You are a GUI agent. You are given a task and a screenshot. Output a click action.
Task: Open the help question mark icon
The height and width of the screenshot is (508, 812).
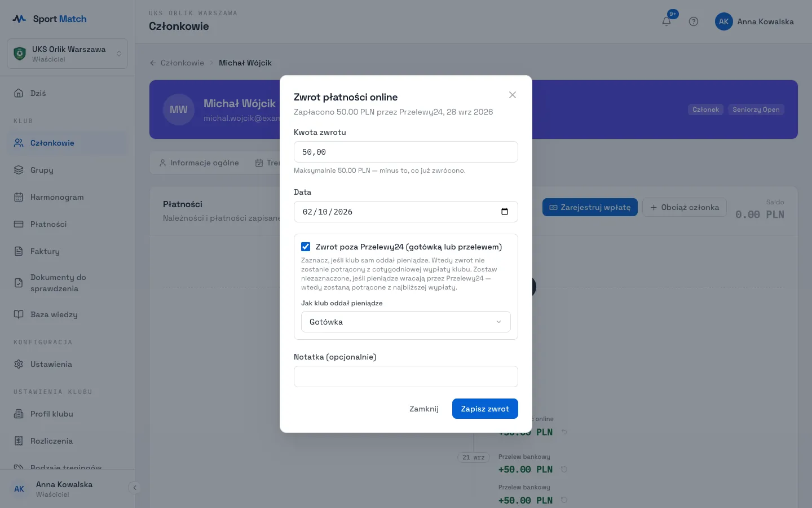pos(694,21)
